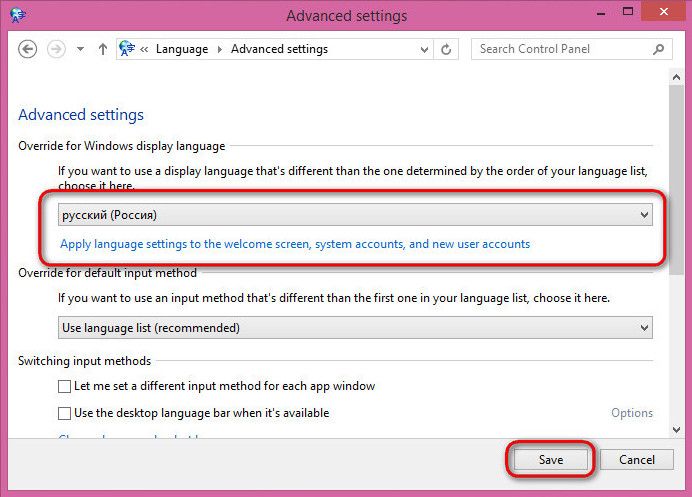Click the Forward navigation arrow
Screen dimensions: 692x497
click(x=56, y=49)
